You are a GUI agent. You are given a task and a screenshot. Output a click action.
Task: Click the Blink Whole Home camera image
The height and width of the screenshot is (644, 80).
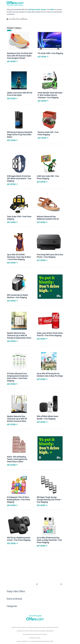pos(49,404)
